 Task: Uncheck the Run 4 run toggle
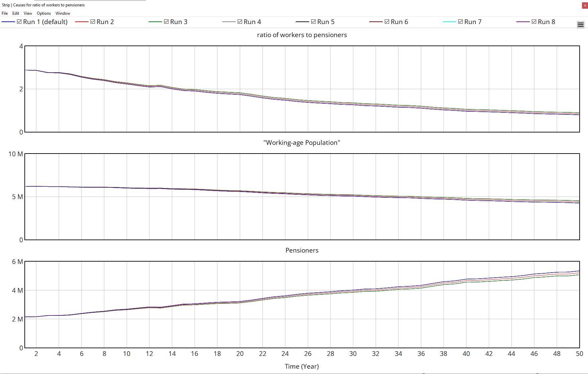pyautogui.click(x=240, y=21)
